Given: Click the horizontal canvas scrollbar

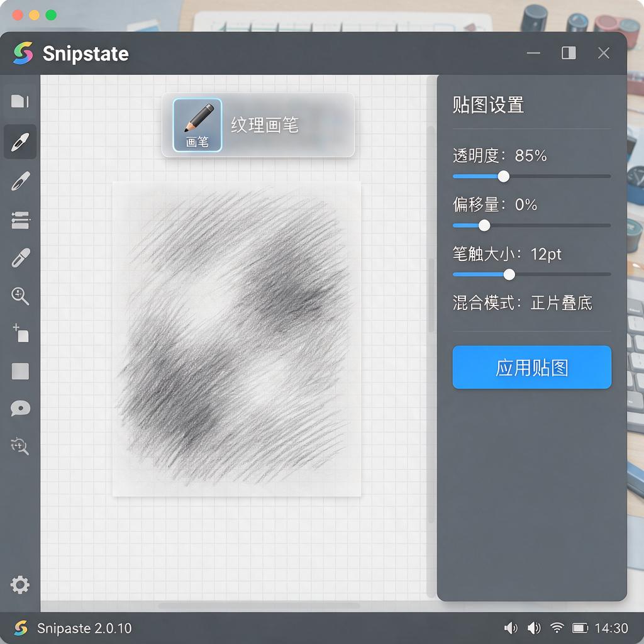Looking at the screenshot, I should (x=258, y=606).
